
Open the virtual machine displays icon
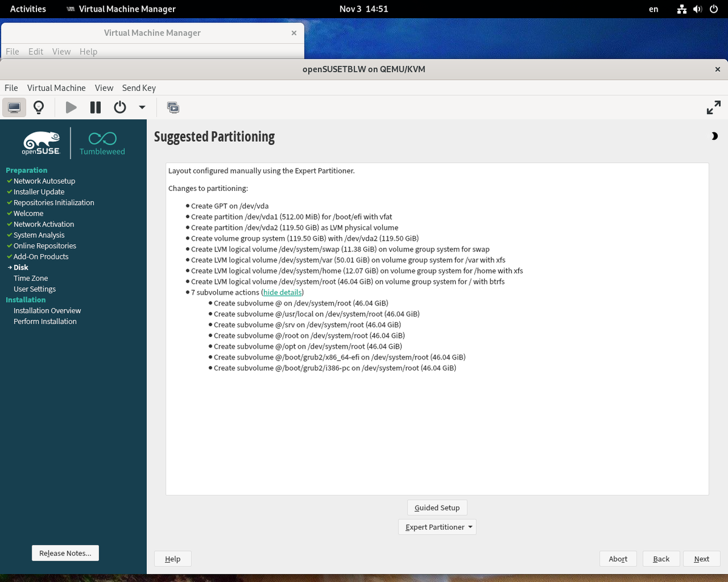click(173, 107)
